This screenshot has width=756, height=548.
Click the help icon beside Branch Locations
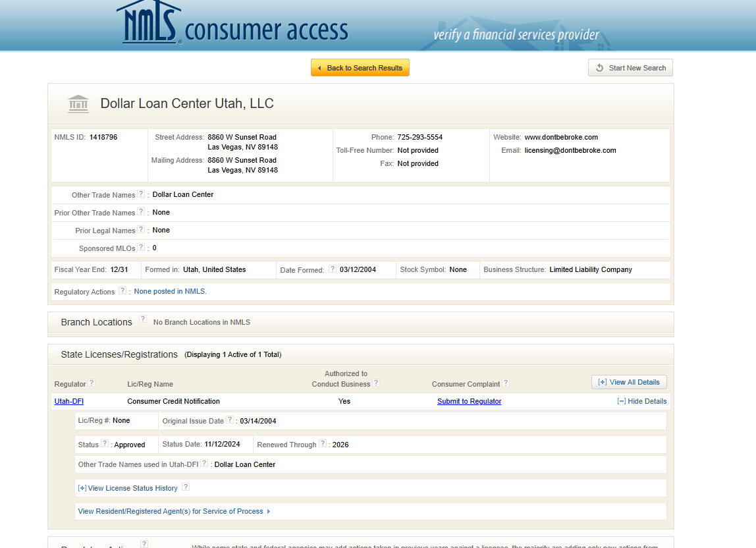(x=143, y=319)
